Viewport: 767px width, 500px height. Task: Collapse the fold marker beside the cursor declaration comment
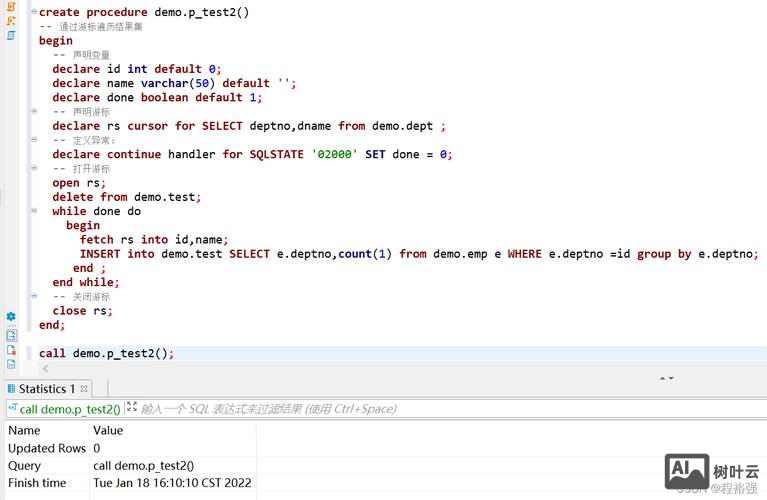33,112
